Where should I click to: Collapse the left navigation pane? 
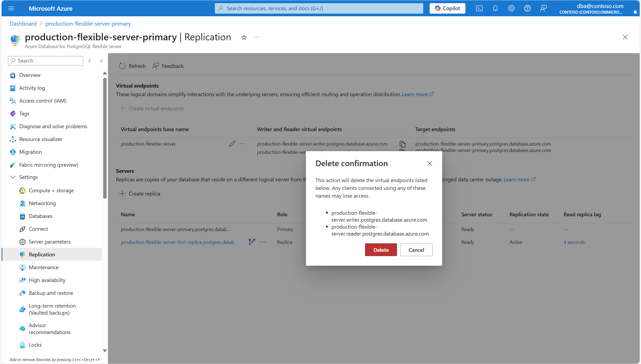click(102, 61)
